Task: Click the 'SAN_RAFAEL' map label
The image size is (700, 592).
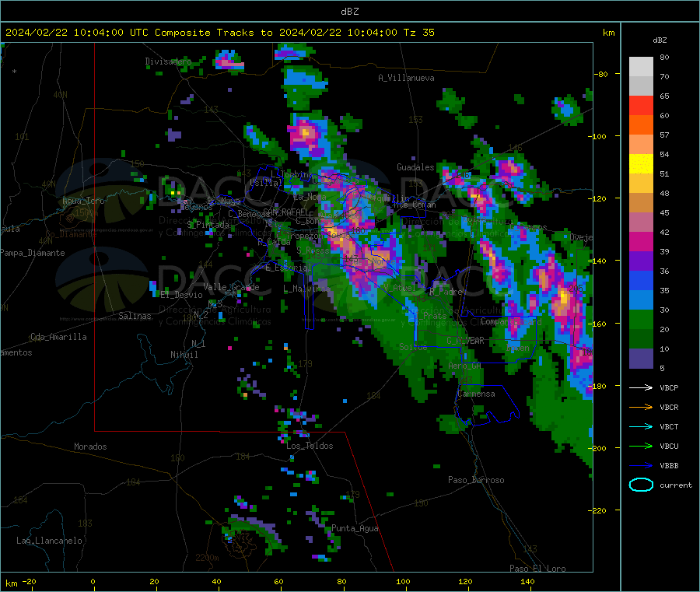Action: [285, 212]
